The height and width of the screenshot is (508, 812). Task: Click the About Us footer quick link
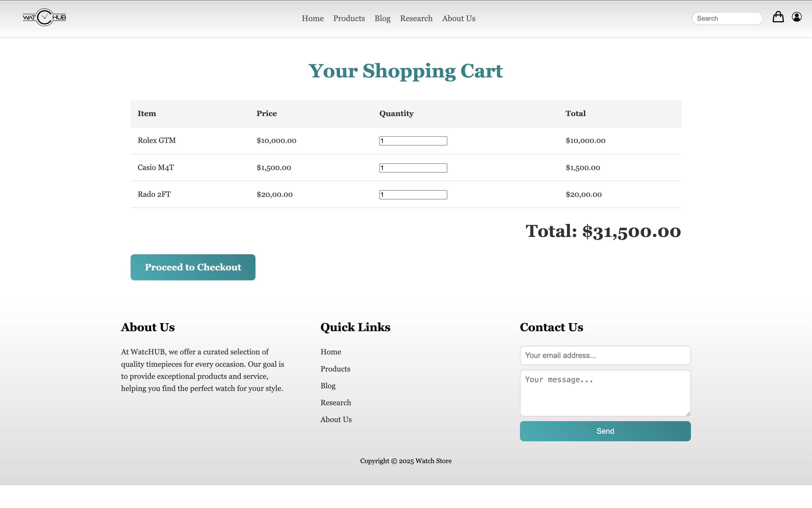[x=336, y=419]
